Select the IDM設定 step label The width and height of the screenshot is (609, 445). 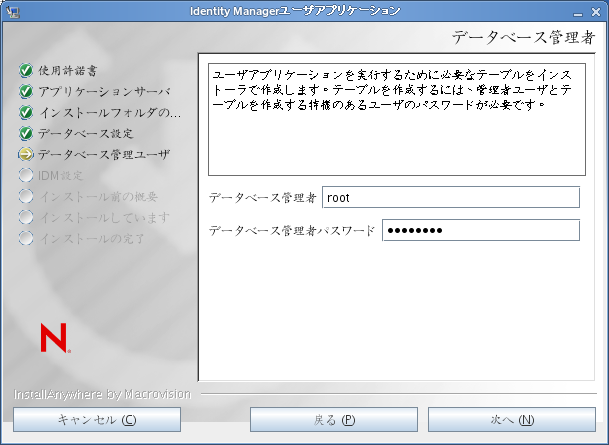pos(61,176)
